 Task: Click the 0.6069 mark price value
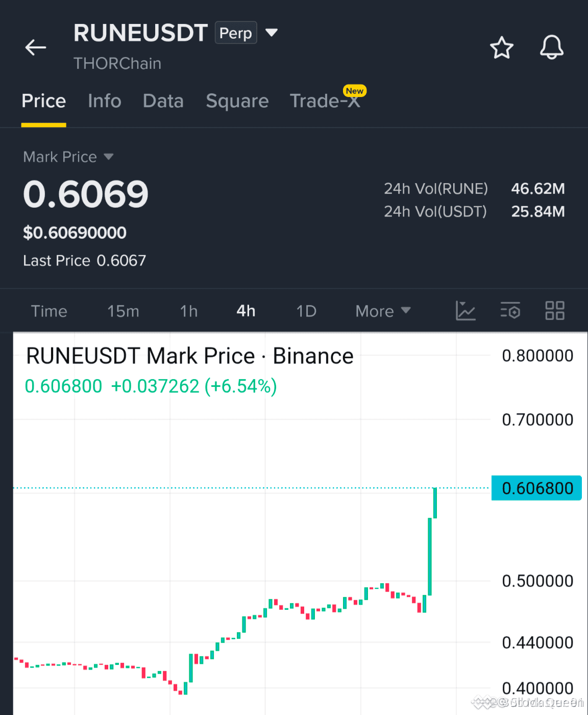click(86, 194)
